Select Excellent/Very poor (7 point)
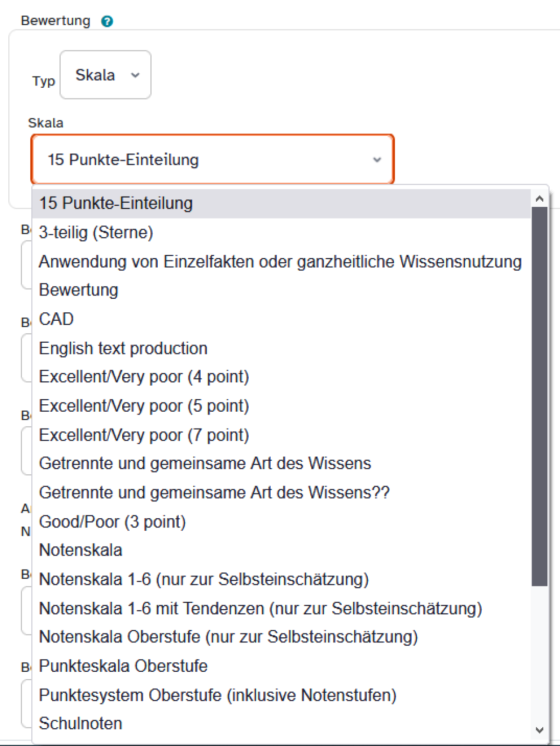The height and width of the screenshot is (746, 560). (144, 435)
